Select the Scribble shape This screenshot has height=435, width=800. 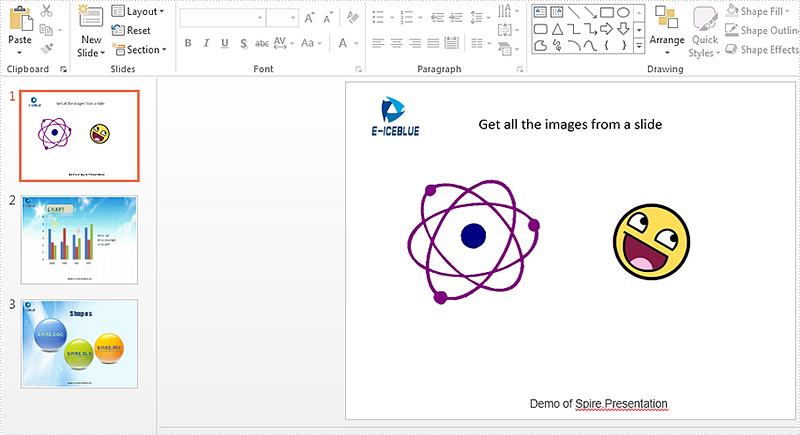pyautogui.click(x=557, y=46)
